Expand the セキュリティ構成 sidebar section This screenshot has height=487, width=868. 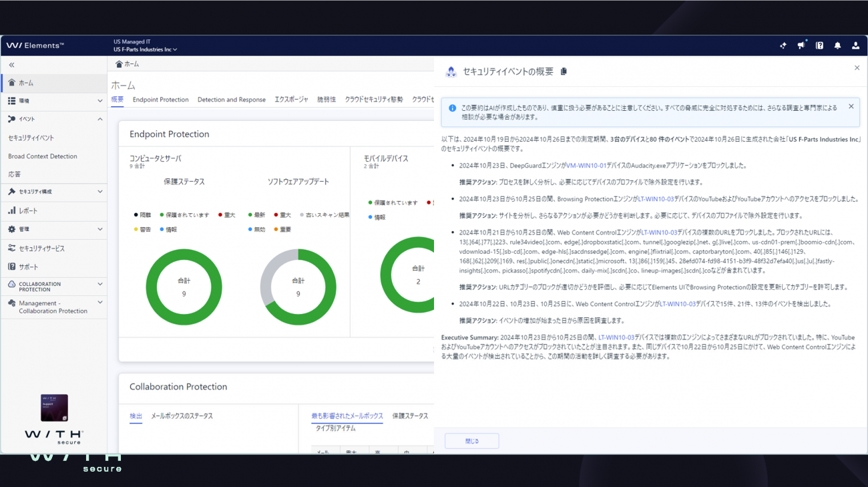[x=100, y=192]
